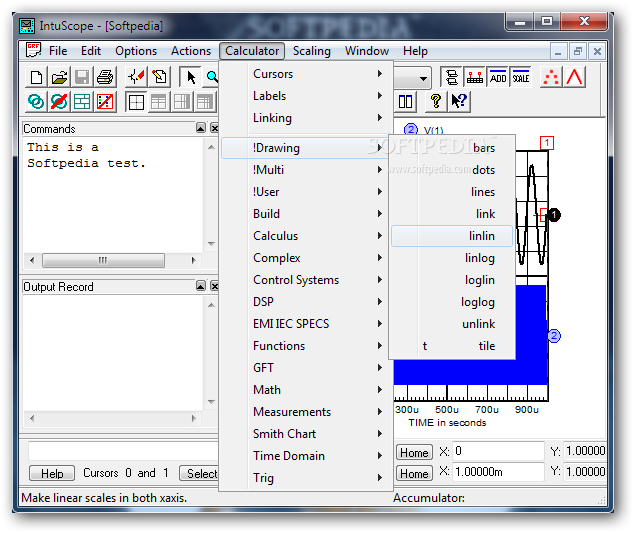
Task: Expand the !Multi submenu
Action: (x=306, y=170)
